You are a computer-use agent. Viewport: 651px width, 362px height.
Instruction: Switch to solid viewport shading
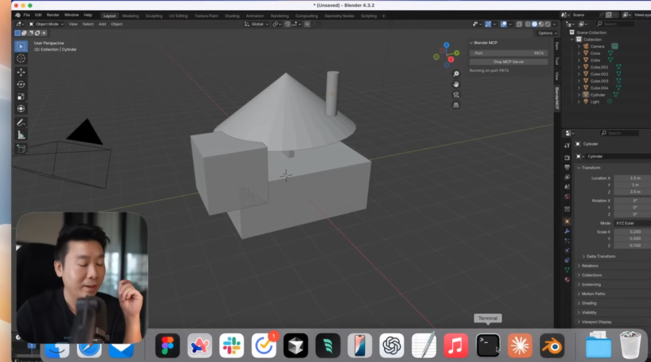coord(534,24)
